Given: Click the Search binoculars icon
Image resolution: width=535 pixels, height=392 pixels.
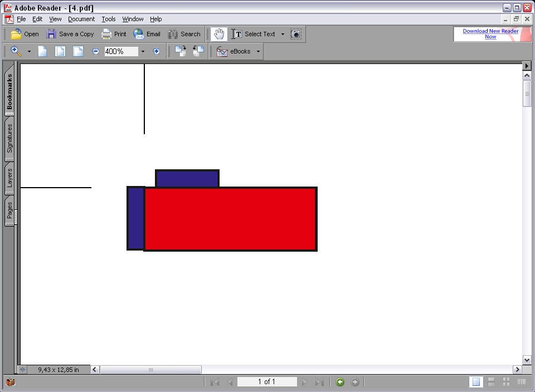Looking at the screenshot, I should (173, 34).
